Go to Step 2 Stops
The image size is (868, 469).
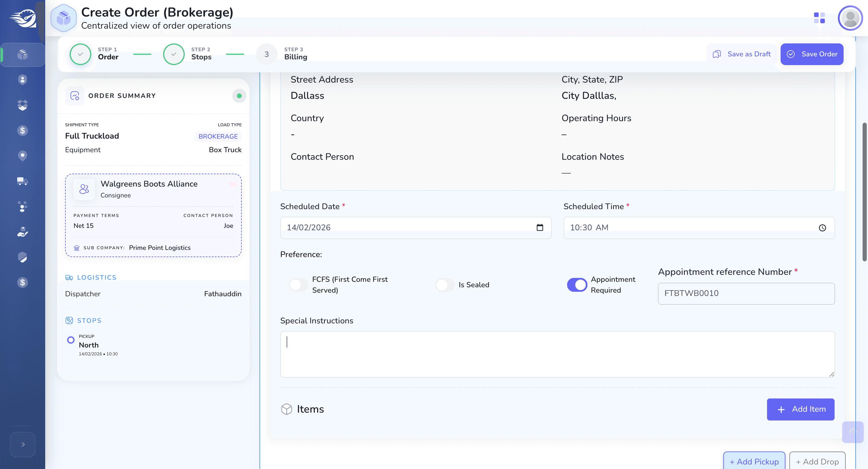188,54
